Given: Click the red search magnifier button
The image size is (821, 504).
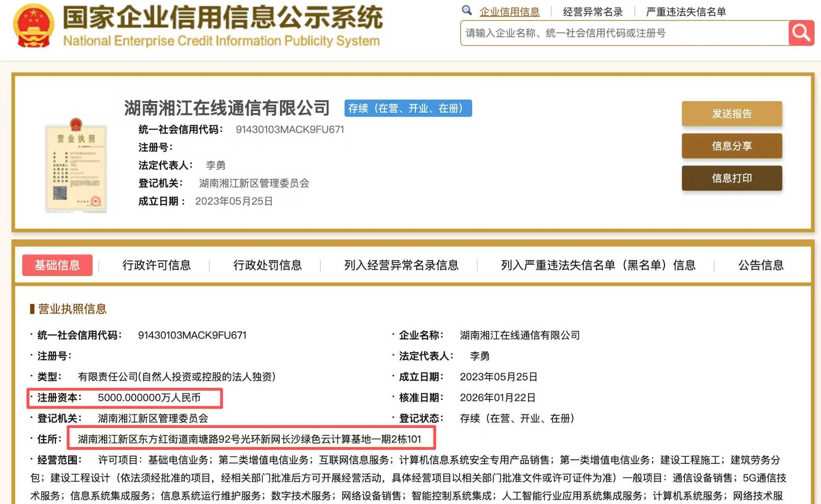Looking at the screenshot, I should [801, 33].
